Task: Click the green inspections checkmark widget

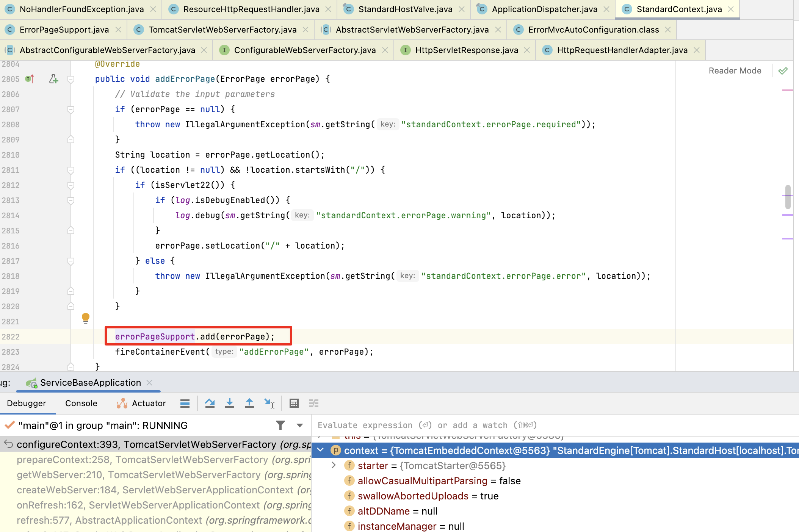Action: [783, 70]
